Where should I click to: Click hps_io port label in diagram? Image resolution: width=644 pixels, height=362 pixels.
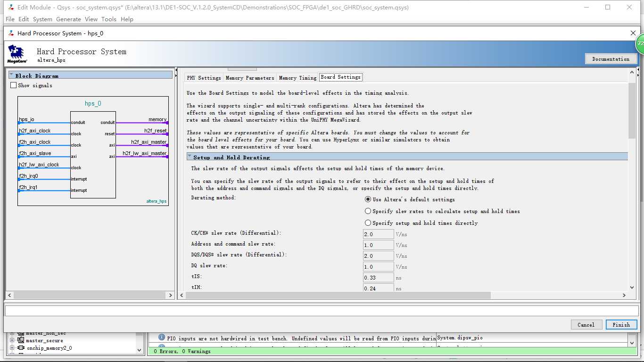pyautogui.click(x=26, y=120)
